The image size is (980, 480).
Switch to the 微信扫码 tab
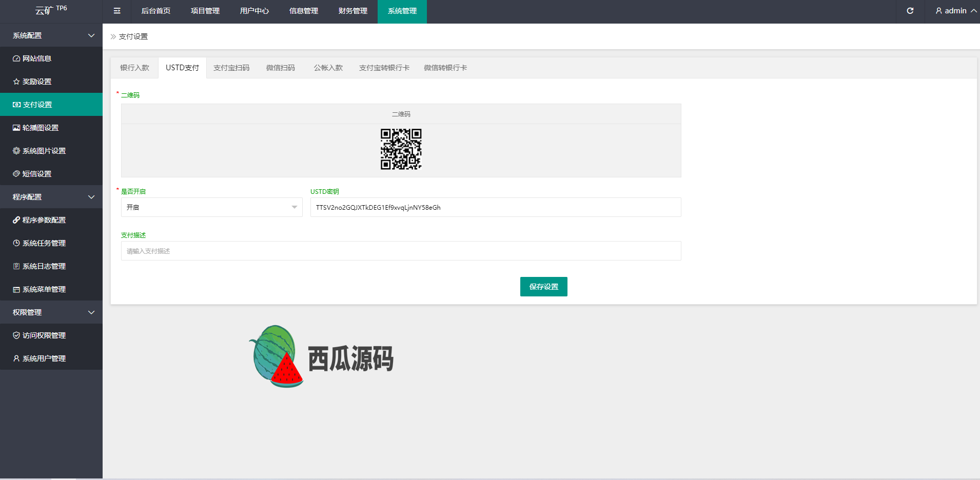click(281, 68)
